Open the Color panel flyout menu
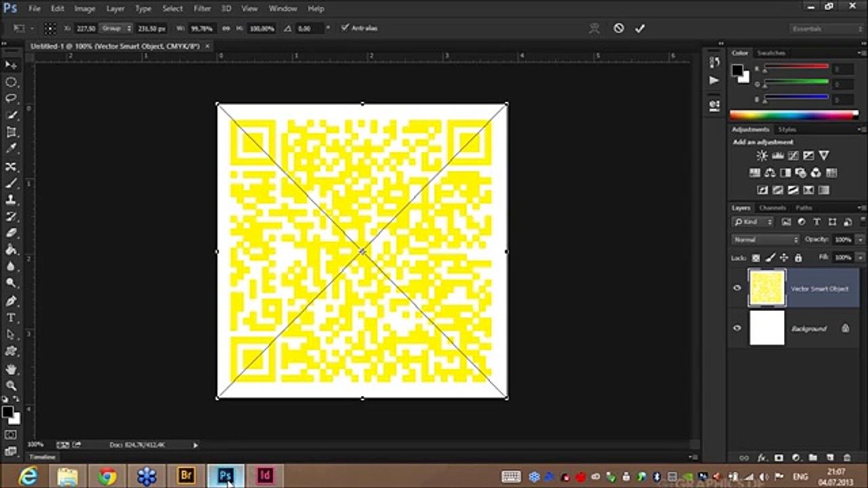The width and height of the screenshot is (868, 488). (x=861, y=53)
